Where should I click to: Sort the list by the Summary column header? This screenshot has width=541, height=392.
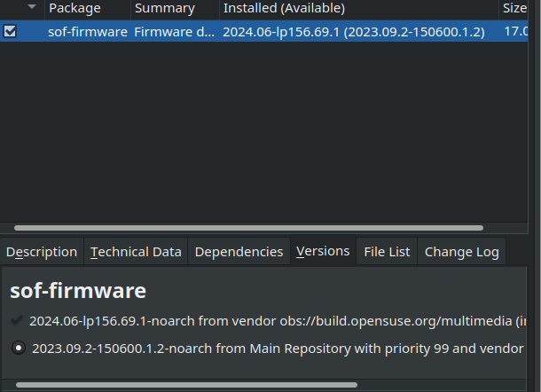[x=164, y=8]
